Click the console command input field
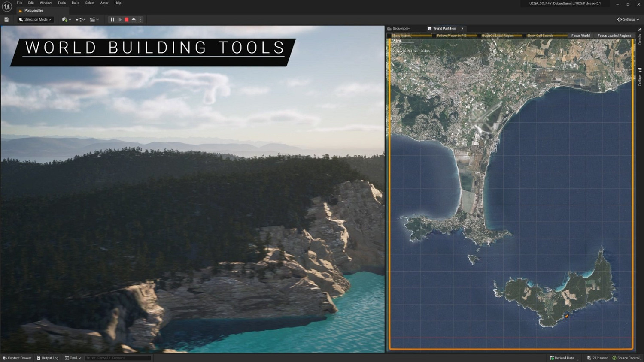Viewport: 644px width, 362px height. pyautogui.click(x=118, y=358)
